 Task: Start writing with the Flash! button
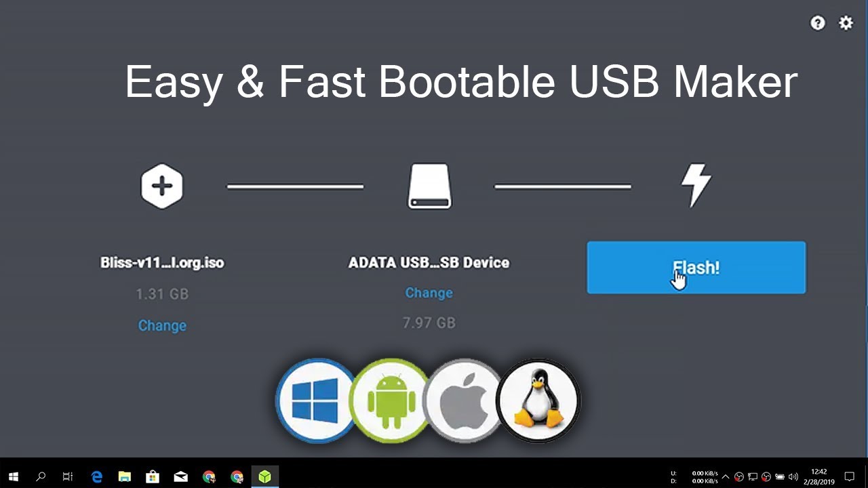(696, 268)
